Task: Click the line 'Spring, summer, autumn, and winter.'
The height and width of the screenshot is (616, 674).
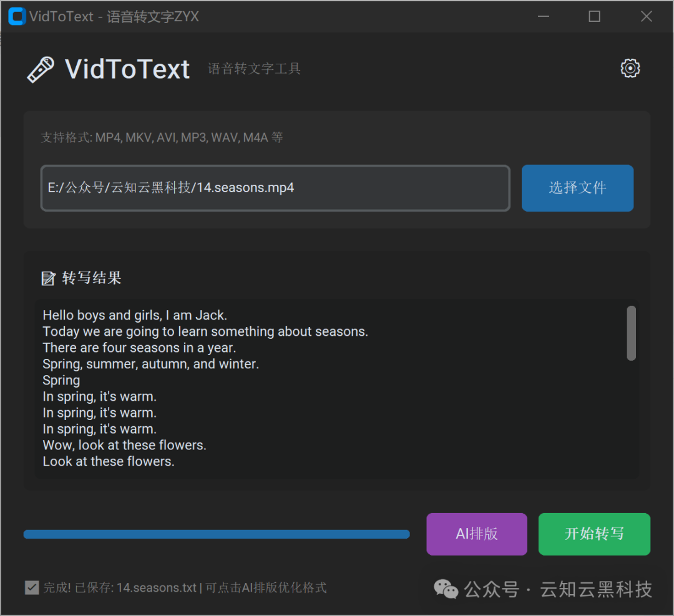Action: point(150,364)
